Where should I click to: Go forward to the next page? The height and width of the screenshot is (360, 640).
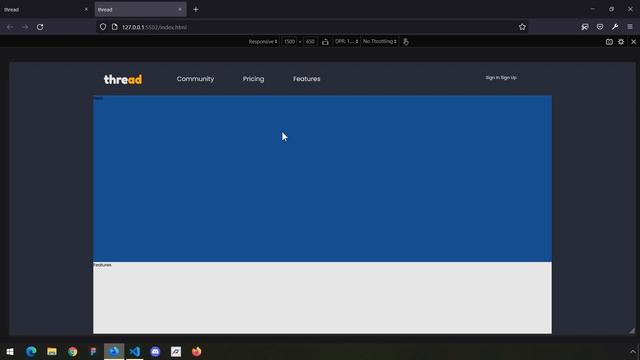[x=25, y=27]
